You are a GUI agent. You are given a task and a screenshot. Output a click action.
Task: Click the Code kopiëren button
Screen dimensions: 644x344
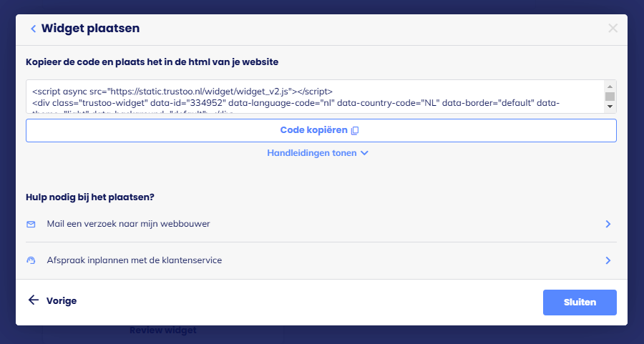click(321, 131)
